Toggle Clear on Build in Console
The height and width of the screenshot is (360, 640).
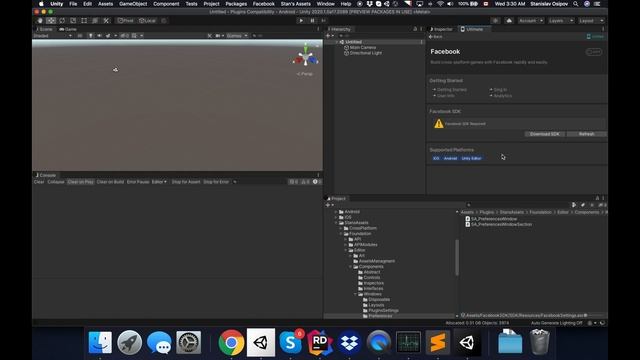point(110,182)
